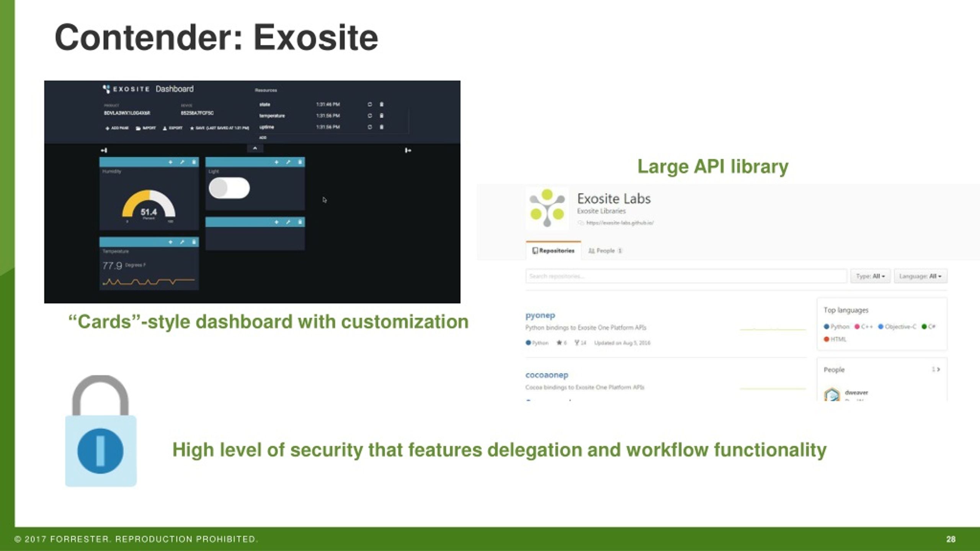Filter by C++ in Top languages
This screenshot has width=980, height=551.
pos(864,327)
